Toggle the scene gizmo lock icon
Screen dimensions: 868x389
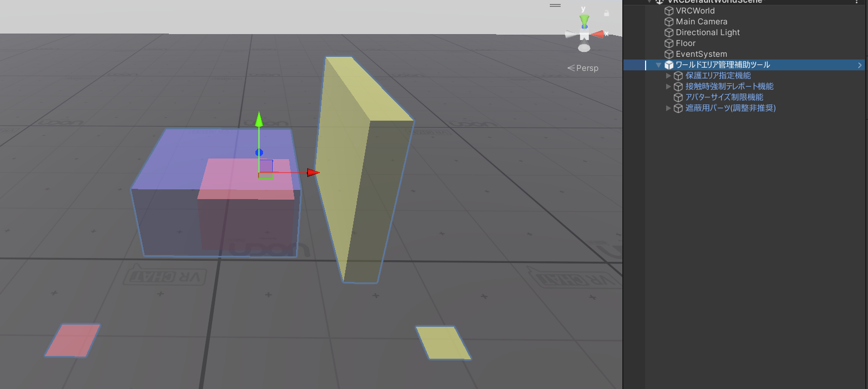(x=607, y=12)
